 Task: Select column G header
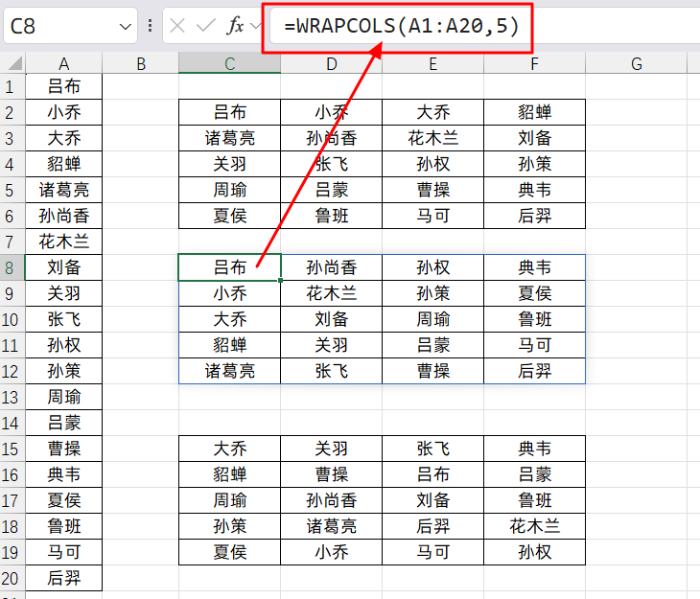point(636,63)
